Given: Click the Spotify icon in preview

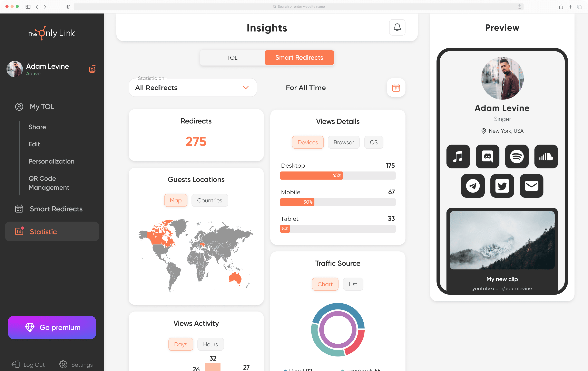Looking at the screenshot, I should (x=517, y=156).
